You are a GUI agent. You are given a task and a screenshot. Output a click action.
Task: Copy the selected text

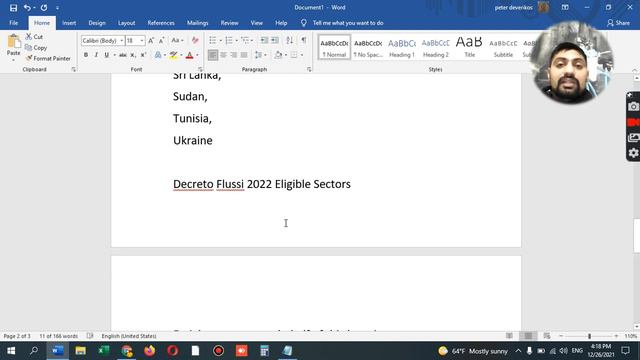click(36, 48)
